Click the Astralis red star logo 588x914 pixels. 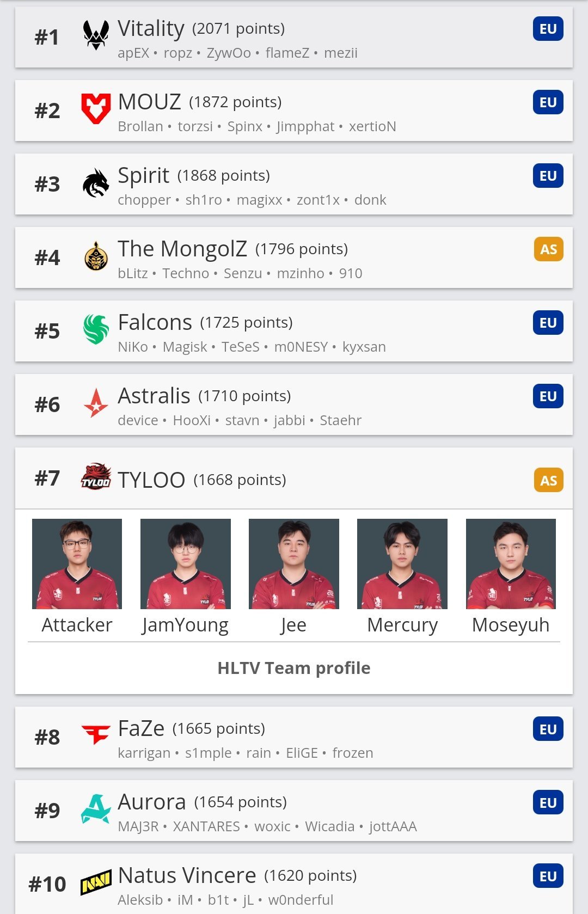(96, 403)
